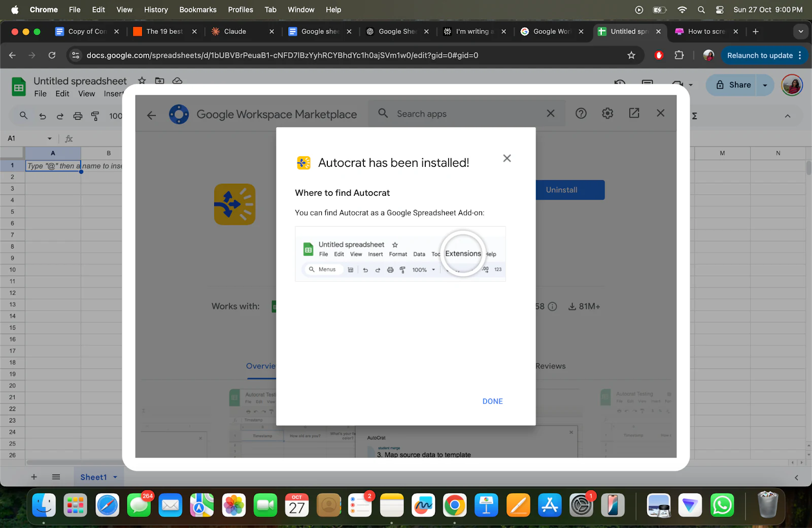Open Finder from the Dock
This screenshot has width=812, height=528.
pos(44,505)
